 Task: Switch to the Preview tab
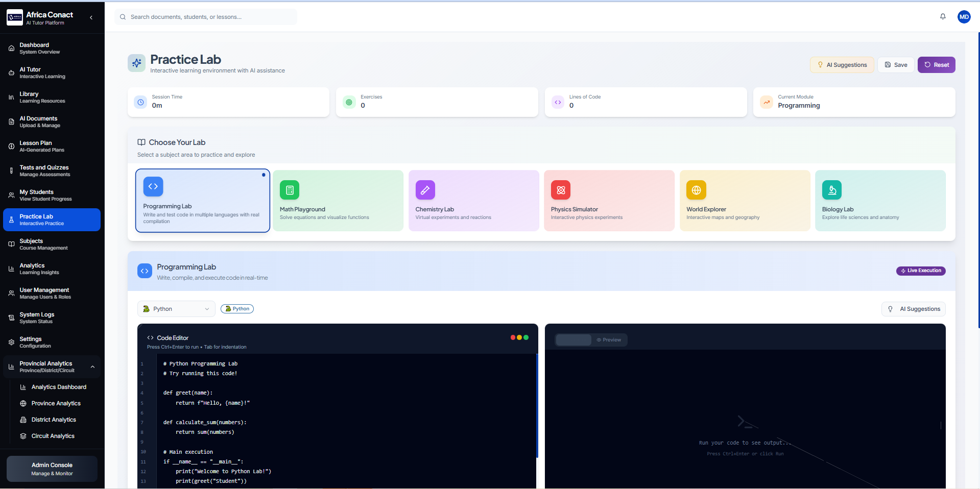609,340
